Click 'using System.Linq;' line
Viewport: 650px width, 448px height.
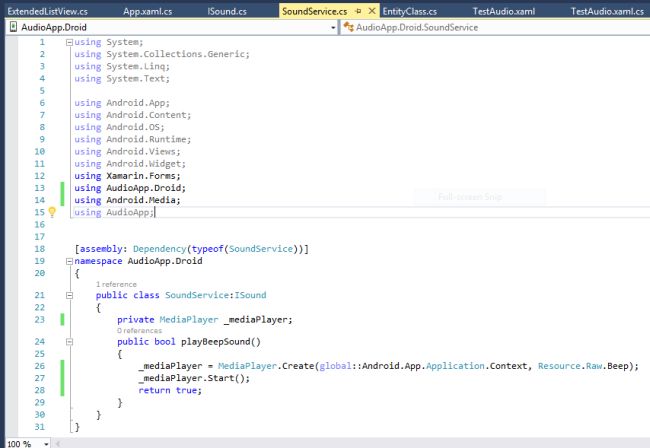click(x=122, y=66)
